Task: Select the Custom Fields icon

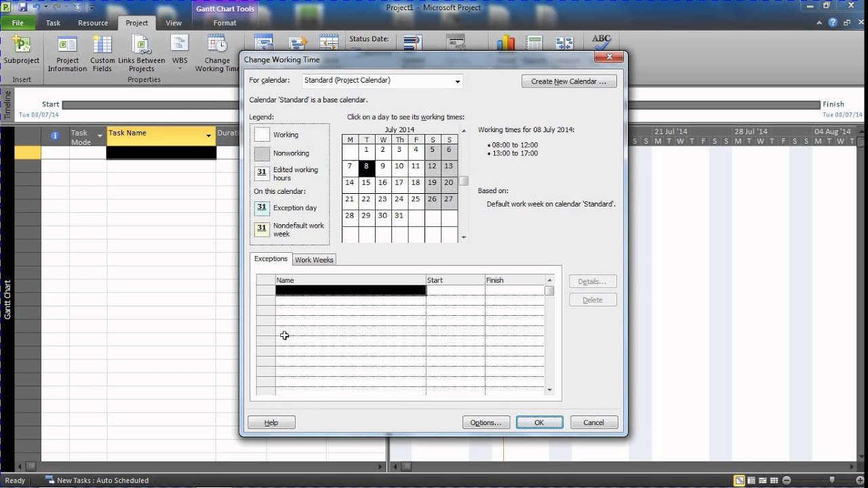Action: [102, 51]
